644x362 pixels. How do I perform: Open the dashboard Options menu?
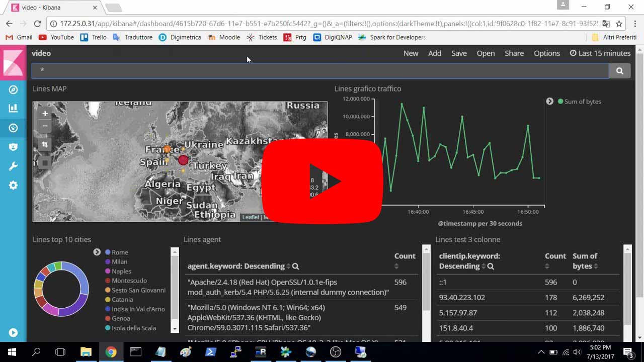coord(546,53)
